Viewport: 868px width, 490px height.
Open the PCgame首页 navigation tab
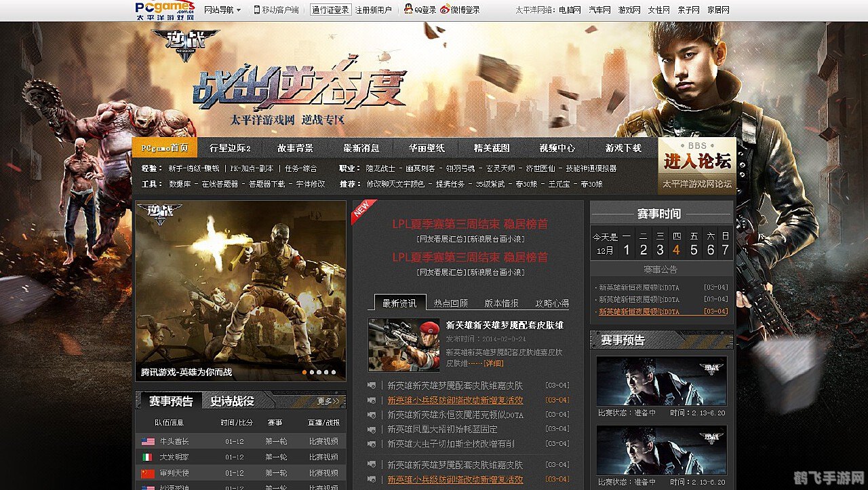165,148
